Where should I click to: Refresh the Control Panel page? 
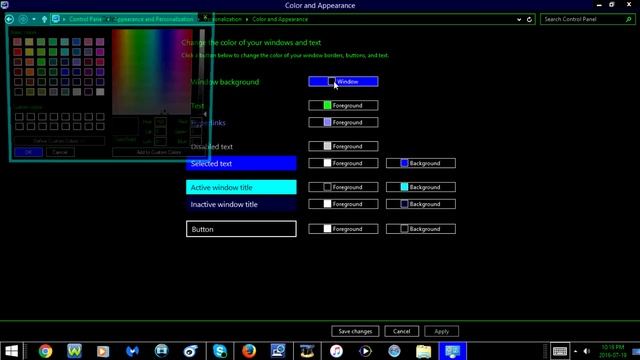[x=529, y=20]
